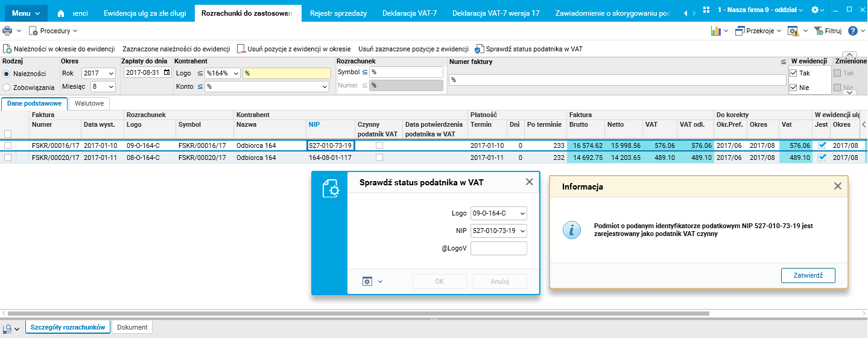Toggle select-all checkbox in grid header
This screenshot has width=868, height=338.
point(8,134)
